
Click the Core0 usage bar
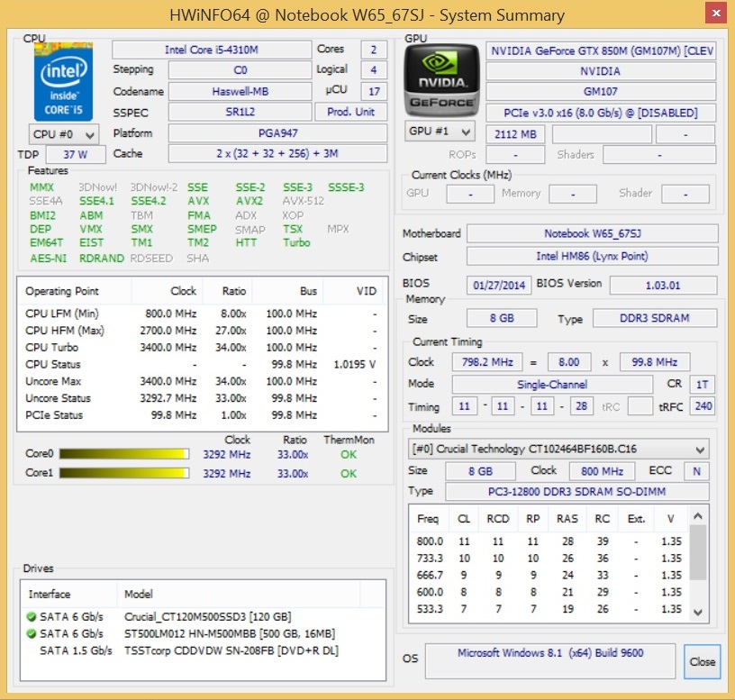(124, 454)
